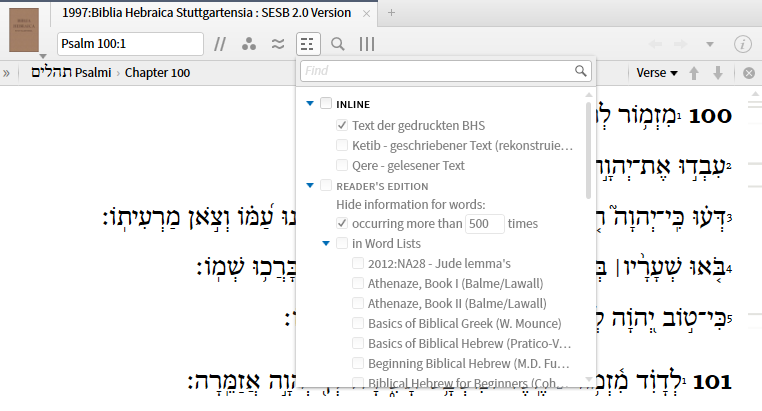Screen dimensions: 762x411
Task: Open the resource panel menu arrow under cover
Action: pyautogui.click(x=43, y=56)
